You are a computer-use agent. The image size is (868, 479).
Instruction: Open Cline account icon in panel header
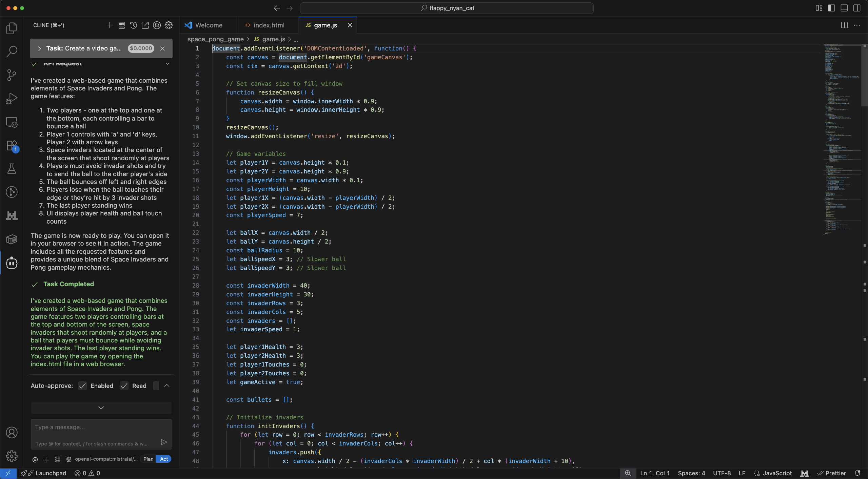coord(157,25)
